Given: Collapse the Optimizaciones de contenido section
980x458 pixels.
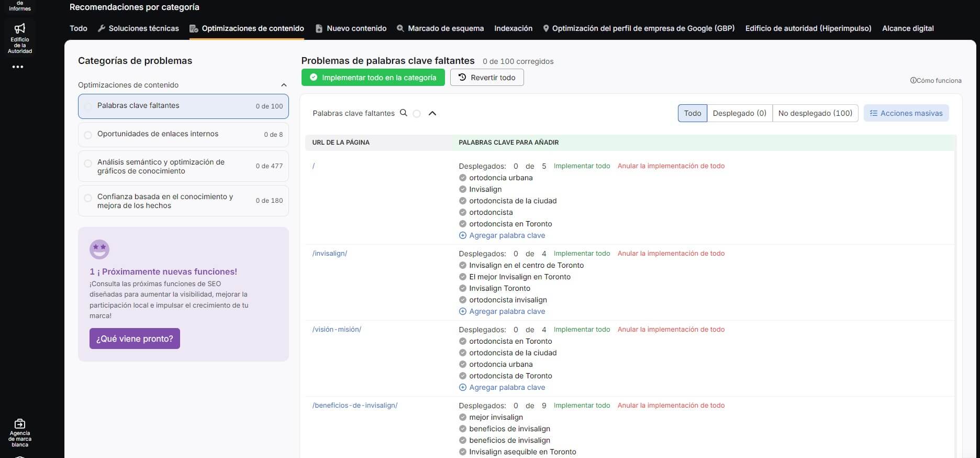Looking at the screenshot, I should tap(284, 85).
